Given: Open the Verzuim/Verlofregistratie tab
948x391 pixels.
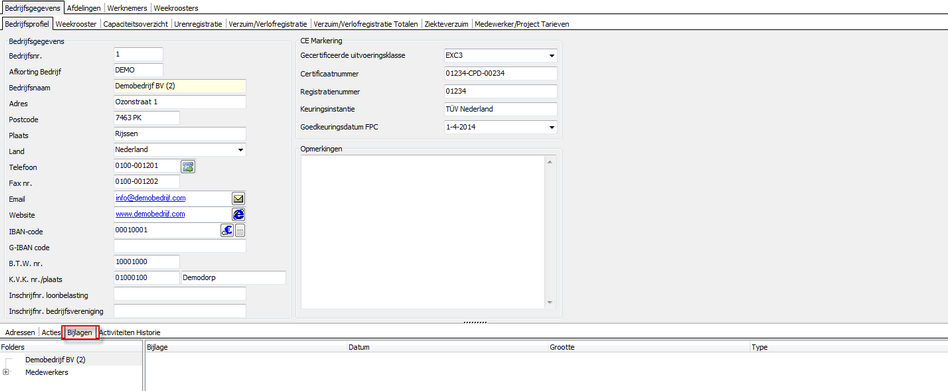Looking at the screenshot, I should 268,24.
